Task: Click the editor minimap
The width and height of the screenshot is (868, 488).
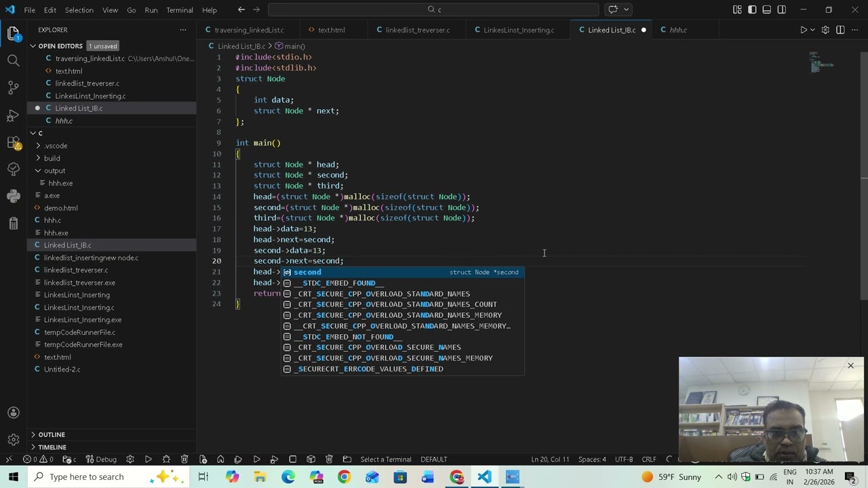Action: (821, 63)
